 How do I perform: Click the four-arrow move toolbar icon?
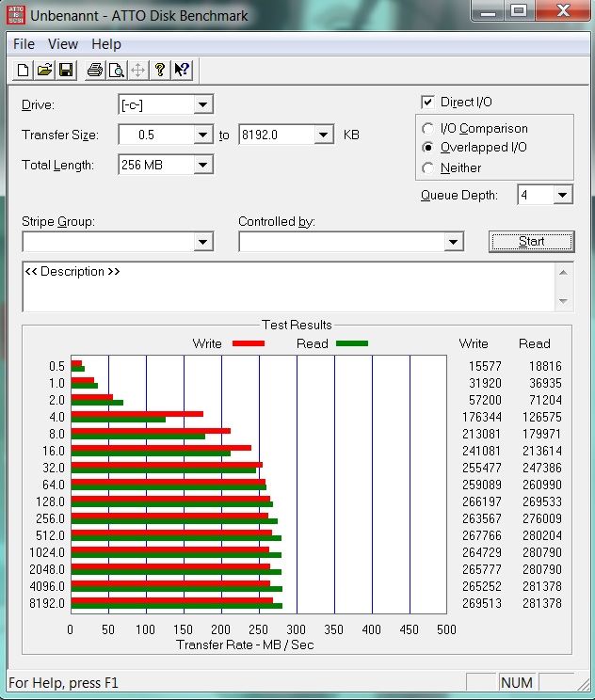138,70
